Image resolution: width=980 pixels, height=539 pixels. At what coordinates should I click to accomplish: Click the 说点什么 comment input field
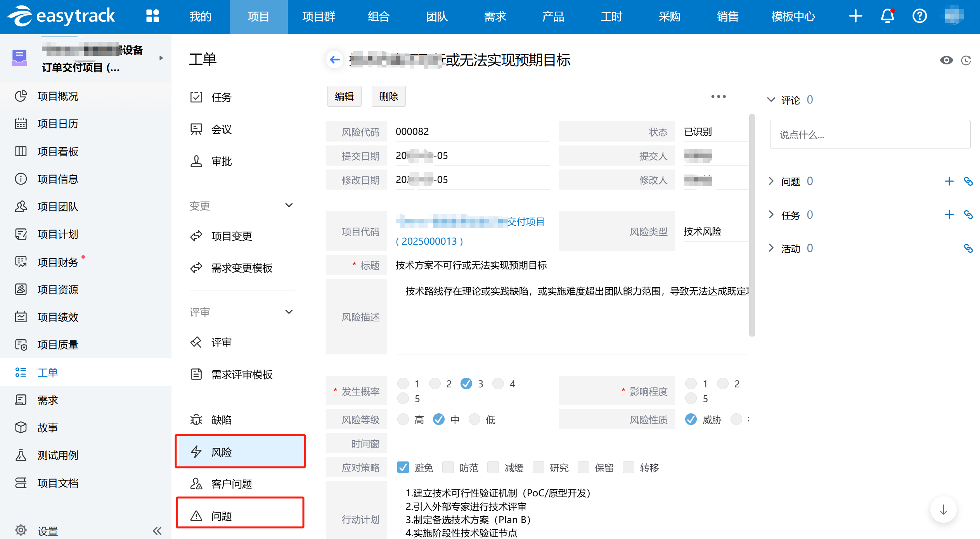point(870,135)
